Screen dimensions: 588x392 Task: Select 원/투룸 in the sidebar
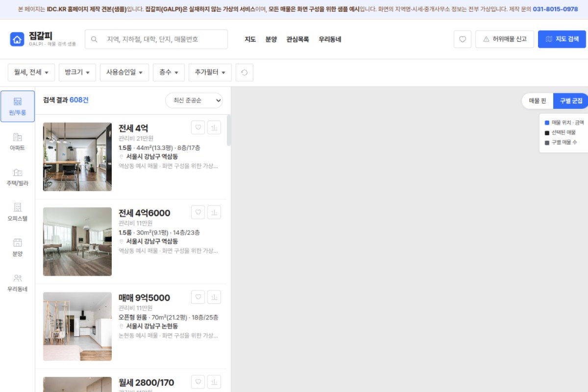pyautogui.click(x=18, y=106)
